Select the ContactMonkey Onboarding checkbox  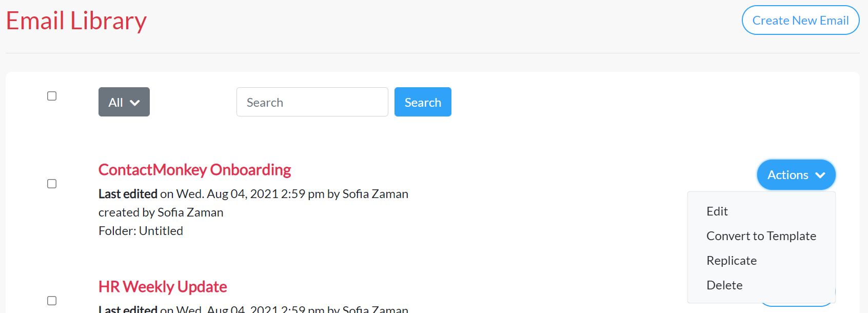52,184
